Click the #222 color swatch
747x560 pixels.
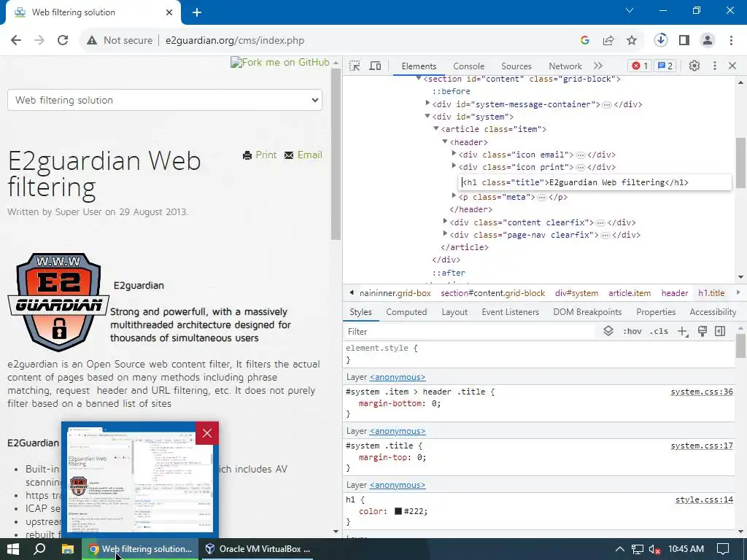coord(398,511)
